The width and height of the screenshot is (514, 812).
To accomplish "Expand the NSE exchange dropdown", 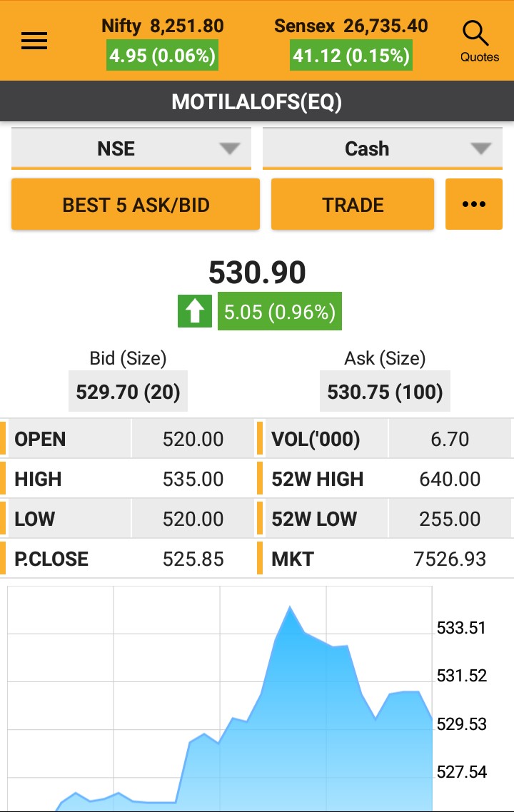I will 131,148.
